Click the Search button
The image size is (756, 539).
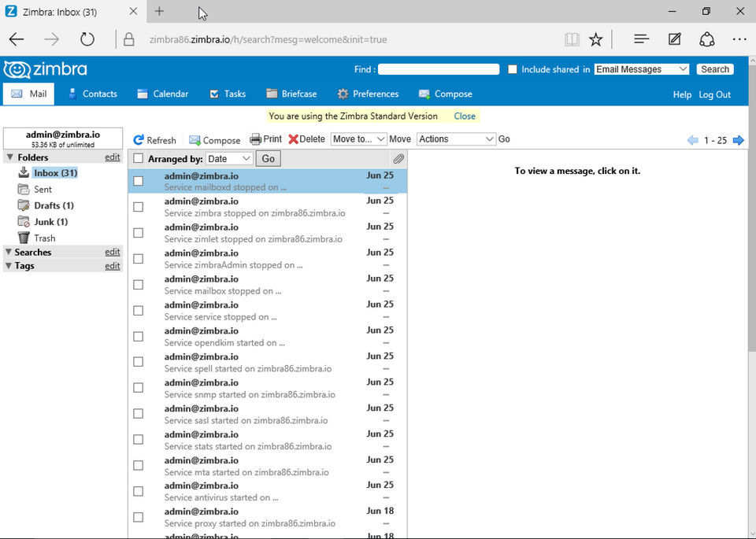pyautogui.click(x=715, y=69)
